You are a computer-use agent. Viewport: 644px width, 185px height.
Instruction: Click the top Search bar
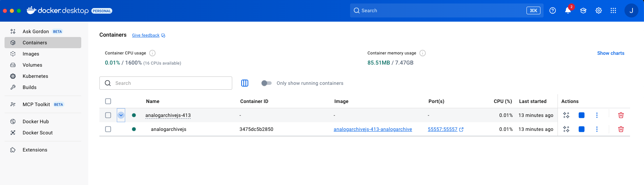[x=447, y=10]
